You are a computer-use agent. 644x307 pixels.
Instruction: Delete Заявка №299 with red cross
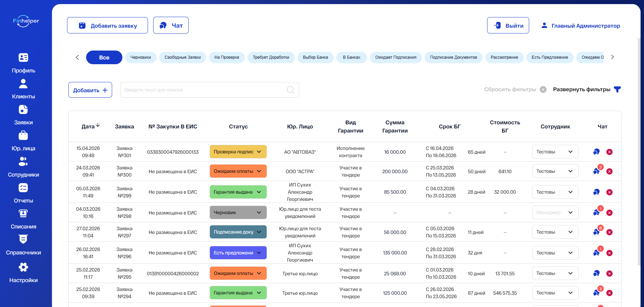(609, 192)
